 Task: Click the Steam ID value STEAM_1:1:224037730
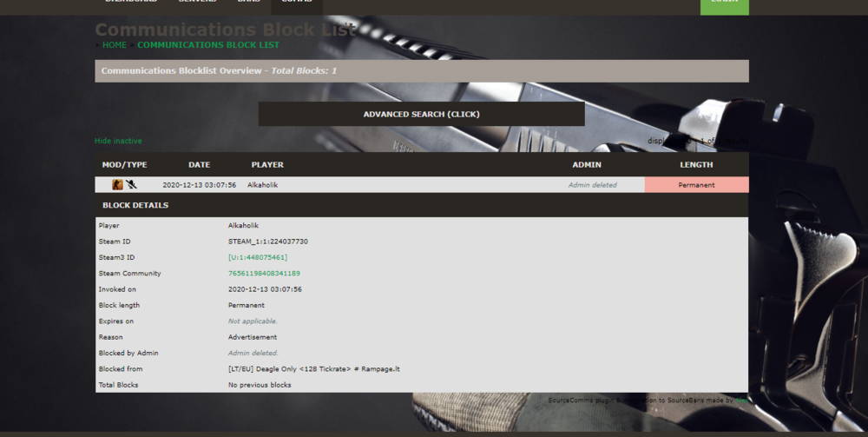[x=267, y=242]
